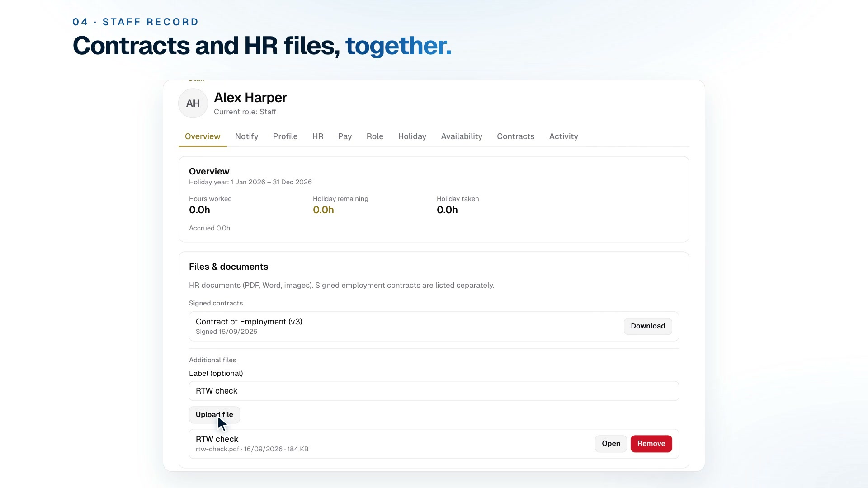The width and height of the screenshot is (868, 488).
Task: Click the AH avatar circle
Action: click(193, 103)
